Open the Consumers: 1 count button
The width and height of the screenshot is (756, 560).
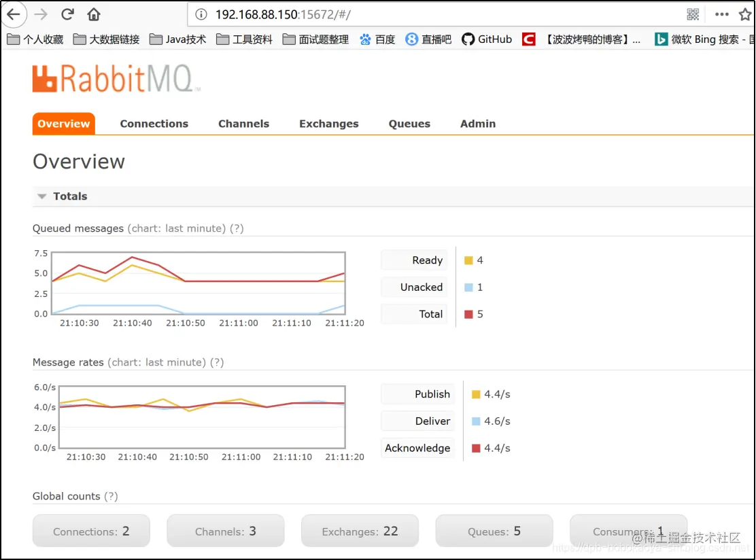coord(628,531)
